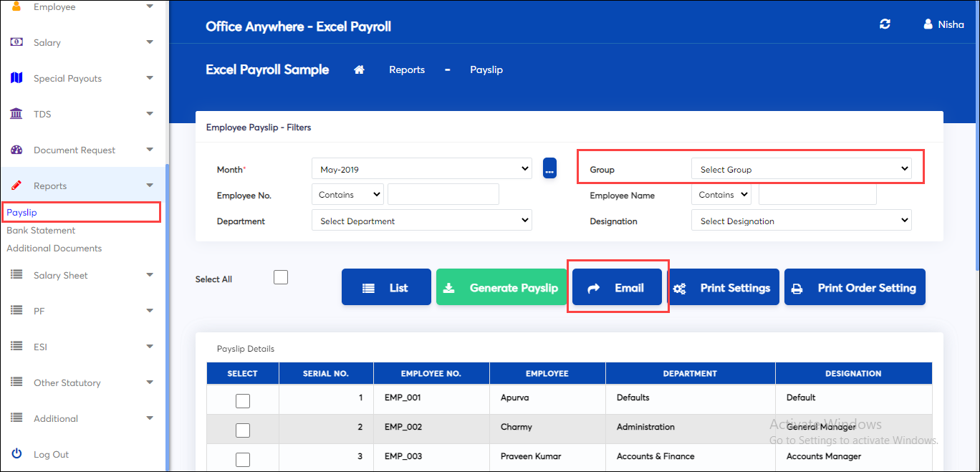Toggle the Select All checkbox

pyautogui.click(x=281, y=277)
